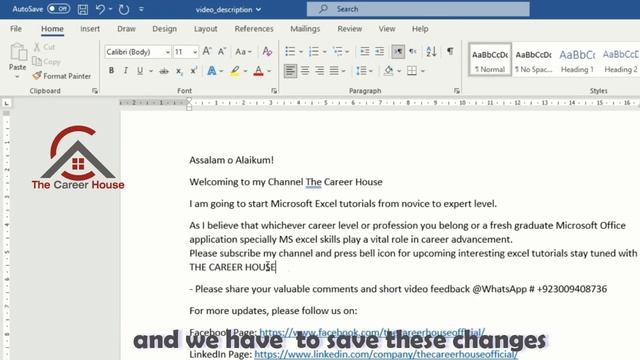The height and width of the screenshot is (360, 640).
Task: Justify the text
Action: 334,71
